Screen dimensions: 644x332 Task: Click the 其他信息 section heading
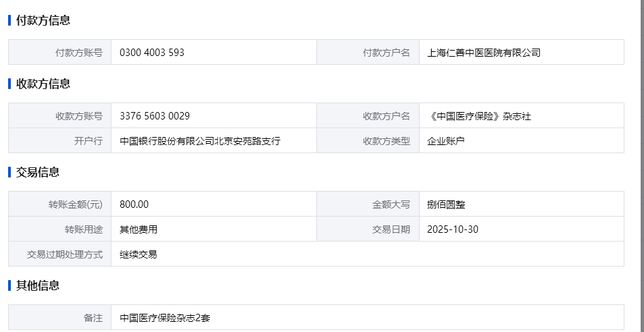pyautogui.click(x=38, y=285)
